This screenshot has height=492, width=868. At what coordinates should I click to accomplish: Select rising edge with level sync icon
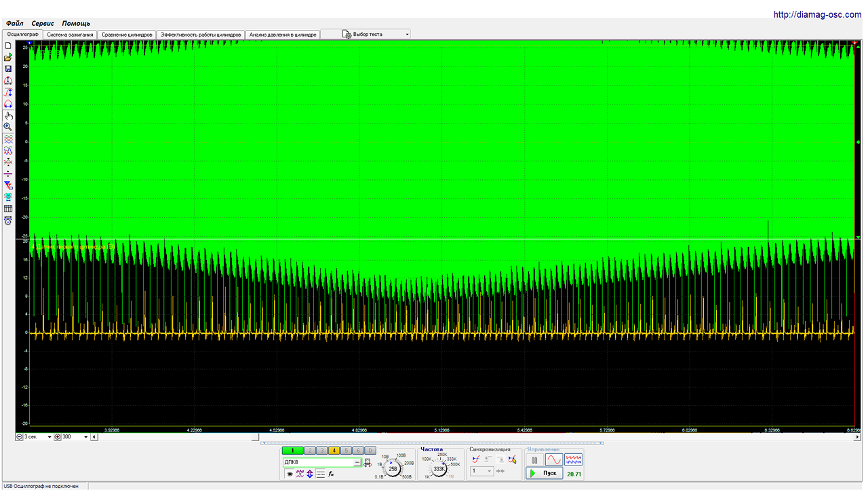click(x=476, y=459)
